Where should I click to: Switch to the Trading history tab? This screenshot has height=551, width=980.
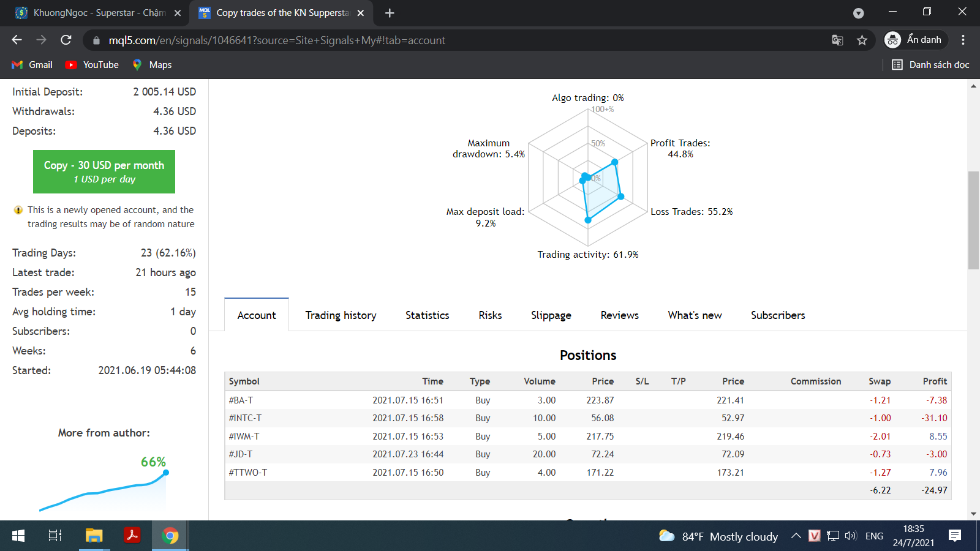[341, 315]
